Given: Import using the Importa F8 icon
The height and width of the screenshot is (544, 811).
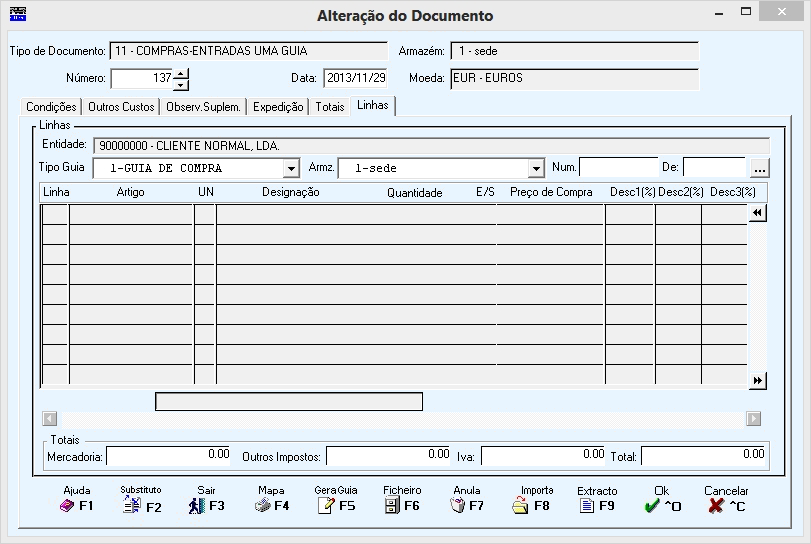Looking at the screenshot, I should (520, 505).
